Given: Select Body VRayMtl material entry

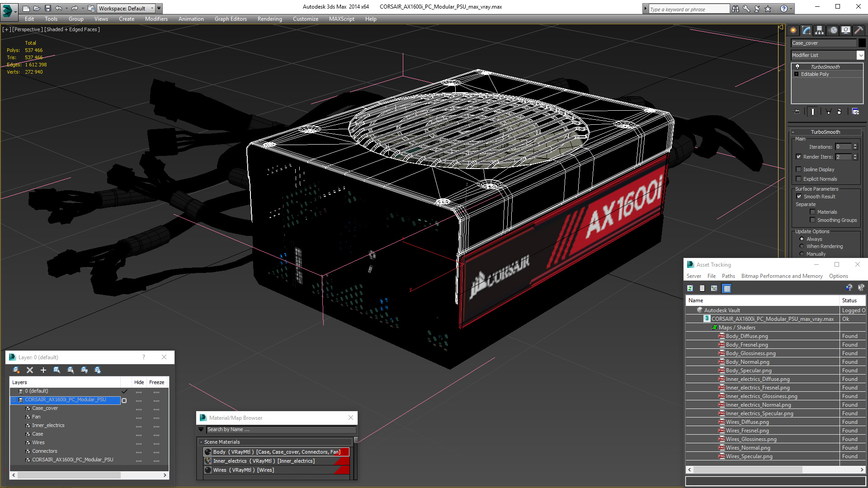Looking at the screenshot, I should [x=276, y=452].
